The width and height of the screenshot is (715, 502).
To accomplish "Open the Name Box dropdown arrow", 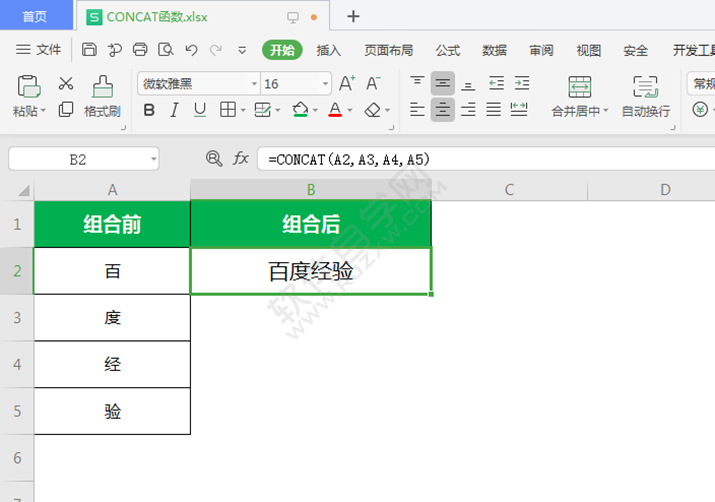I will (154, 159).
